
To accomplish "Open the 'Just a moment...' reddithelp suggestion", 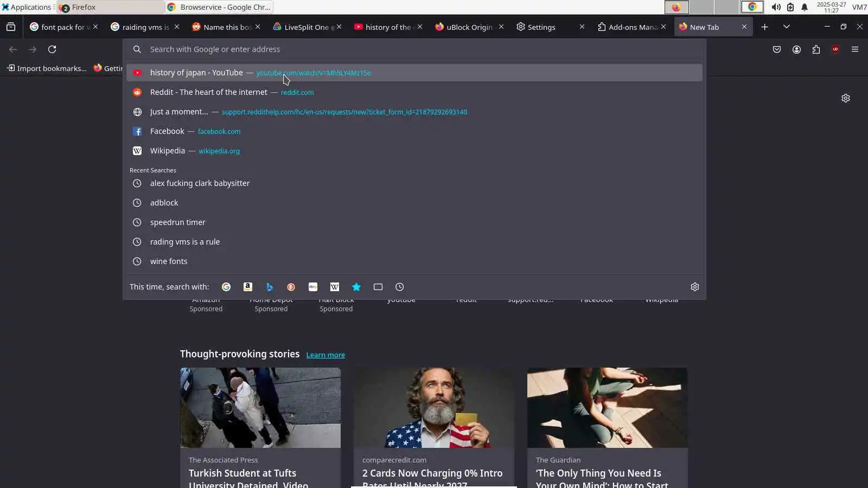I will 414,112.
